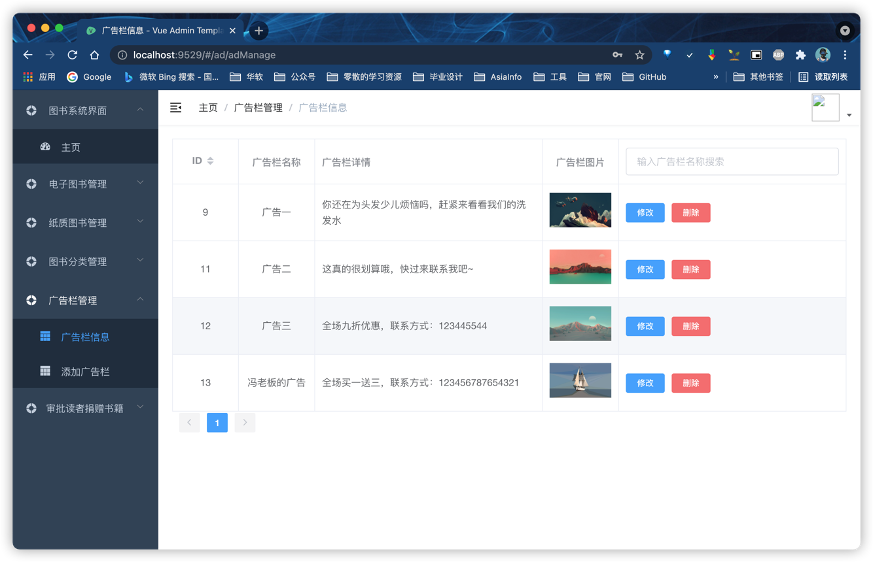
Task: Click the 广告栏管理 breadcrumb
Action: (258, 108)
